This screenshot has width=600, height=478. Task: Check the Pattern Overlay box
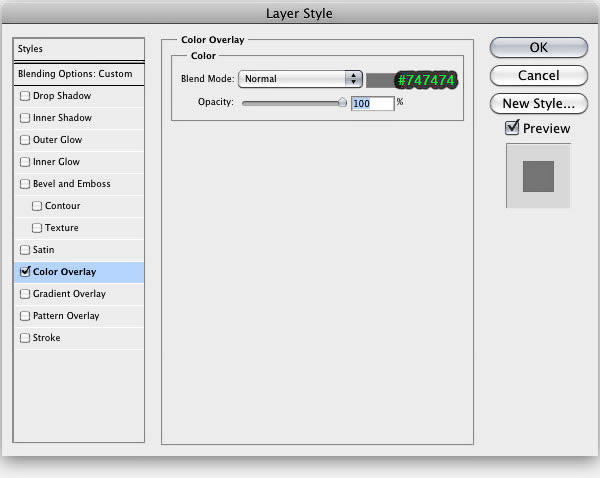pyautogui.click(x=25, y=316)
